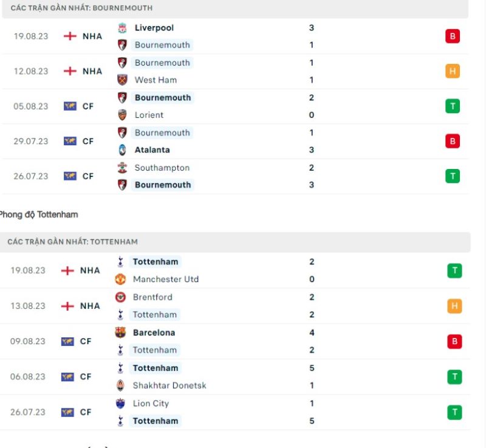Open the Shakhtar Donetsk team name link

[x=169, y=385]
